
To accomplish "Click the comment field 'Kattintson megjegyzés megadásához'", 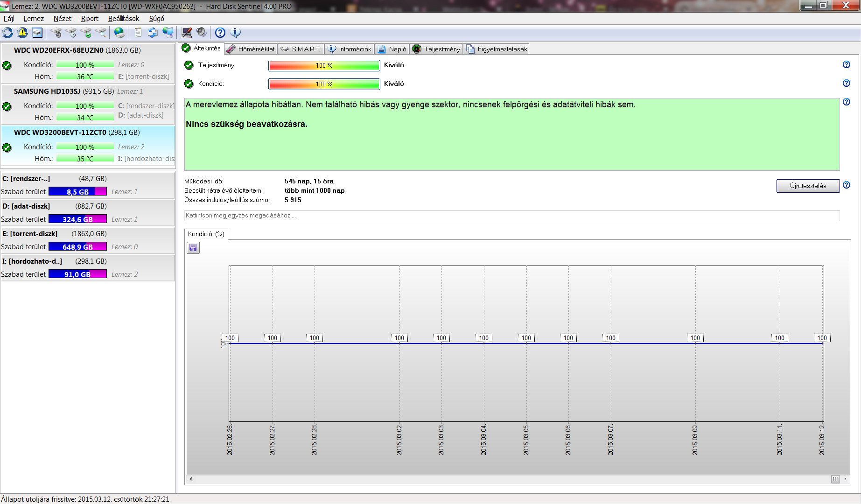I will point(512,216).
